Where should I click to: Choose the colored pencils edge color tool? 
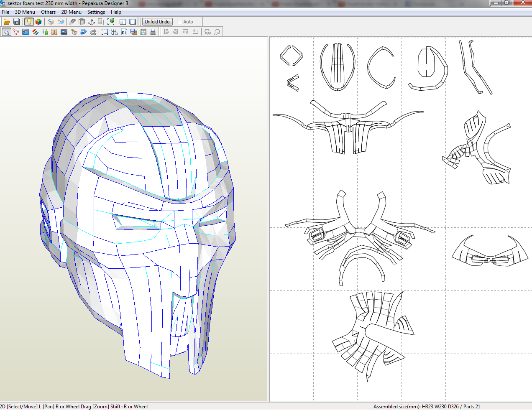click(x=35, y=32)
